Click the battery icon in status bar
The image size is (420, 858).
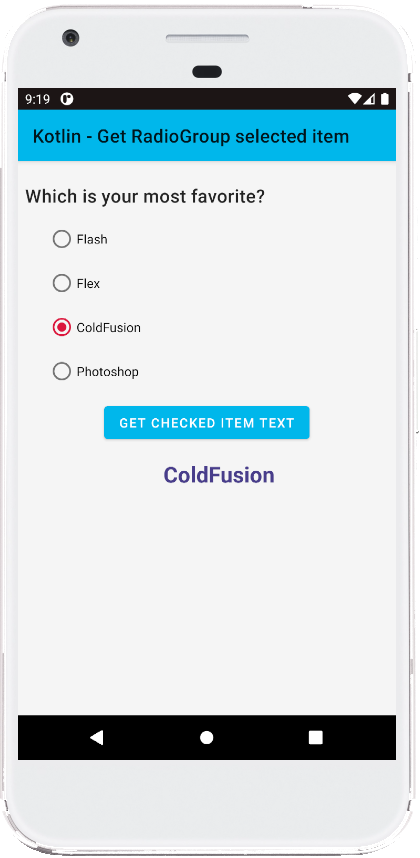(385, 99)
